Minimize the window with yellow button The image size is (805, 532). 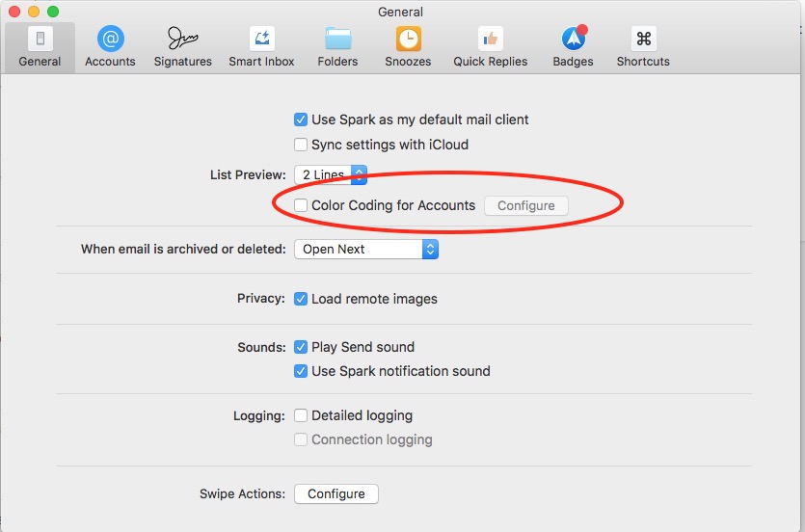(34, 12)
